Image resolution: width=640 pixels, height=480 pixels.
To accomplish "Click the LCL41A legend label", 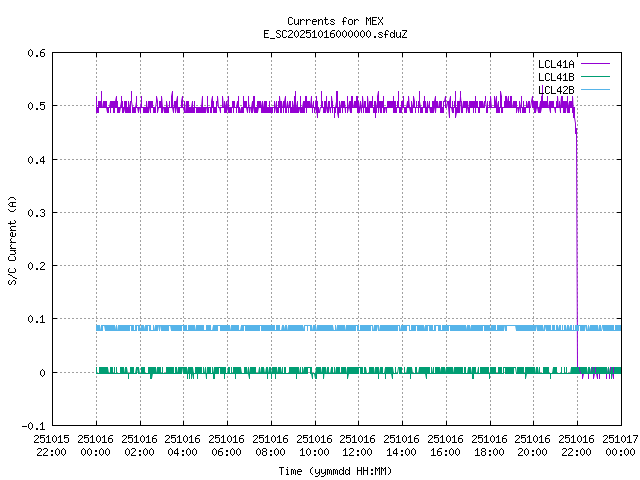I will click(x=555, y=64).
